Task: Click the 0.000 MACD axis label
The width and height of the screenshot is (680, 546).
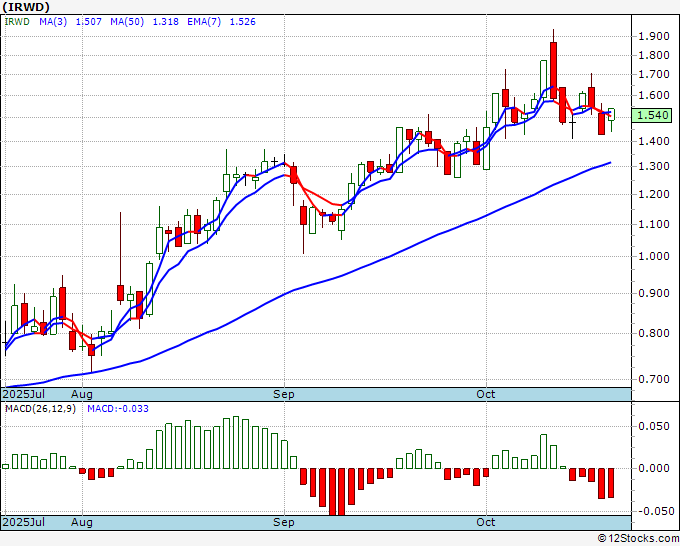Action: click(x=654, y=468)
